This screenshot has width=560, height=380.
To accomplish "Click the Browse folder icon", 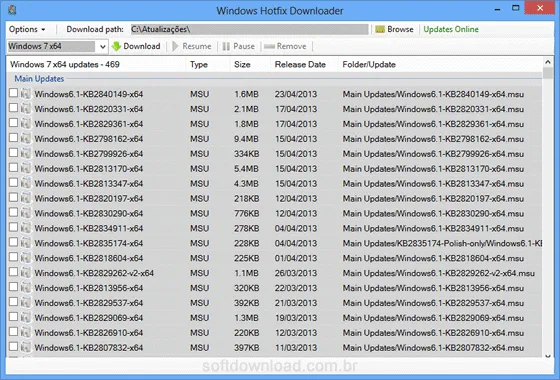I will coord(380,29).
